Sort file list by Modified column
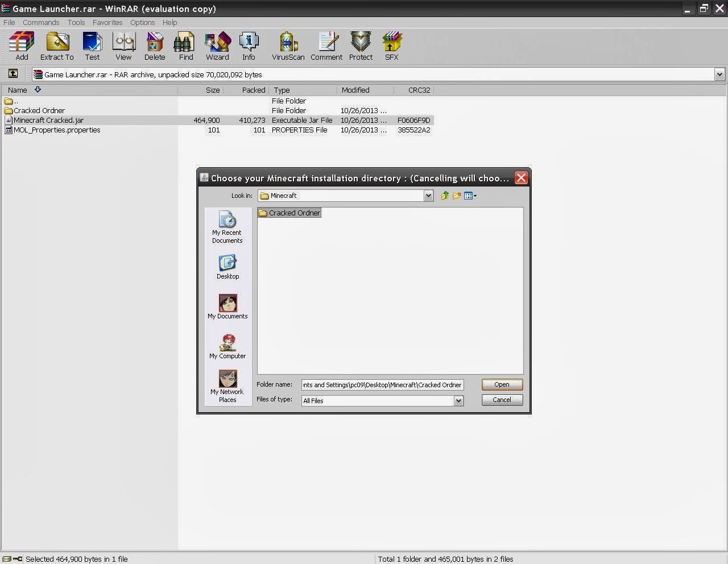Image resolution: width=728 pixels, height=564 pixels. (366, 90)
